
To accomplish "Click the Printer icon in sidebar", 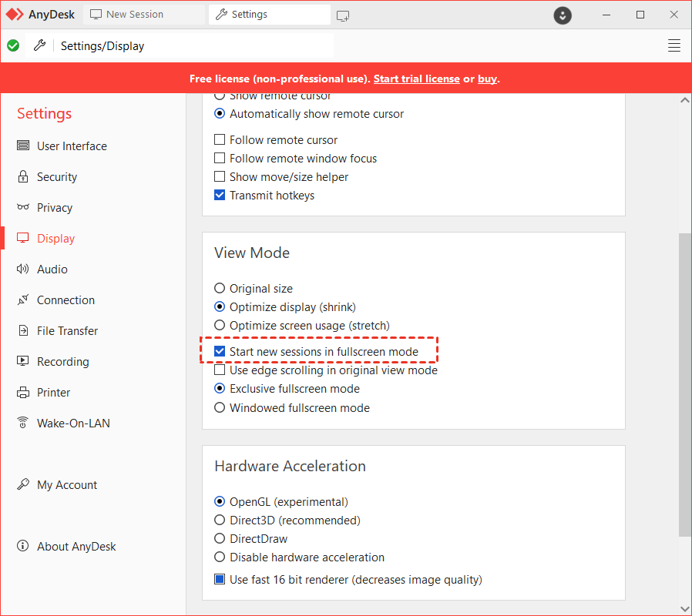I will click(x=23, y=393).
